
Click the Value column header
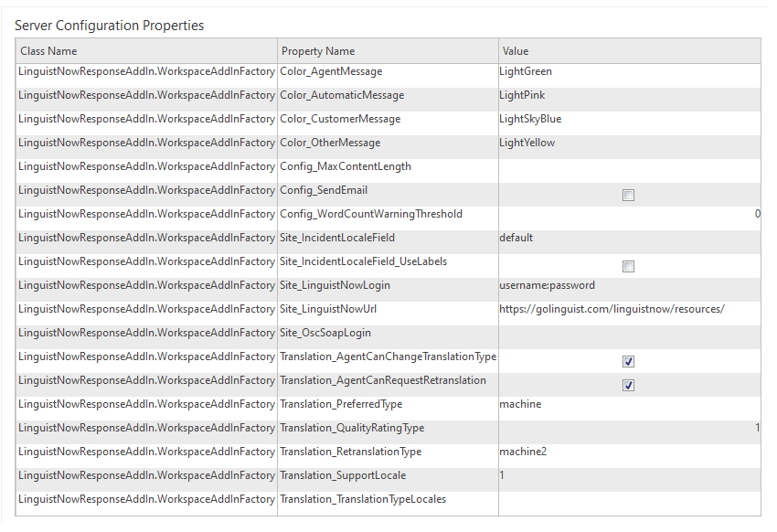(x=630, y=51)
